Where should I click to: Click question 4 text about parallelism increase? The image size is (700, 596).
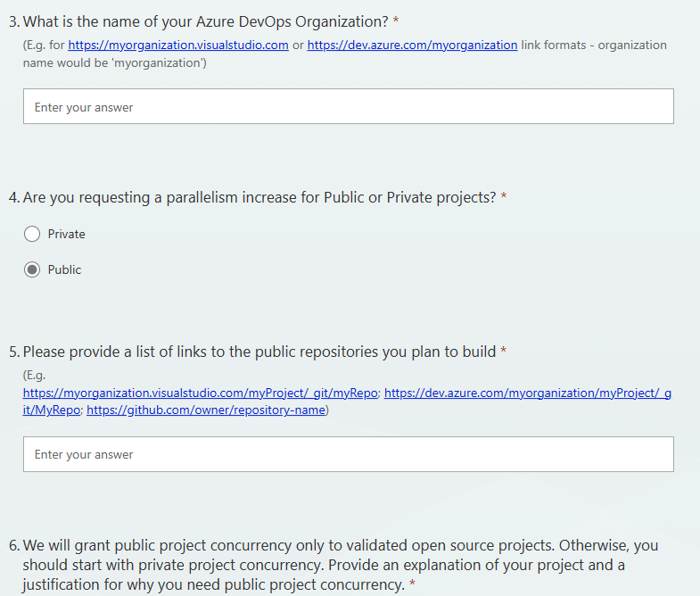[x=259, y=197]
